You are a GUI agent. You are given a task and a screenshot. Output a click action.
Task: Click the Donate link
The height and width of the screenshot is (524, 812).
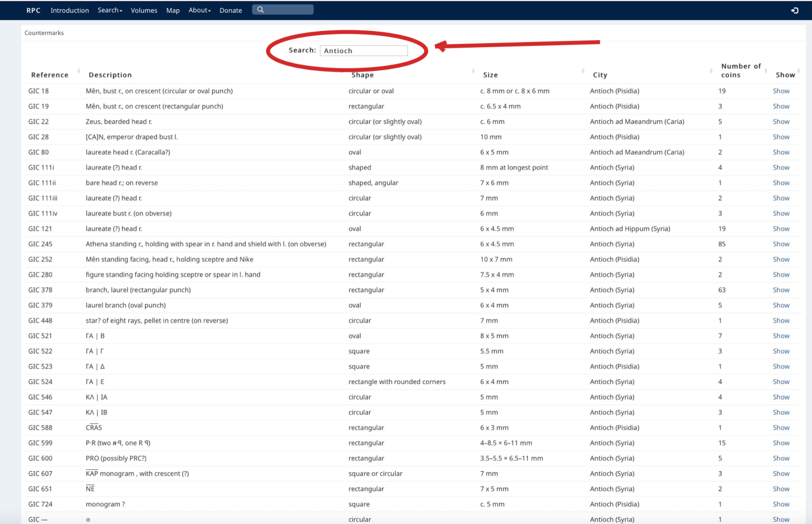pyautogui.click(x=230, y=10)
